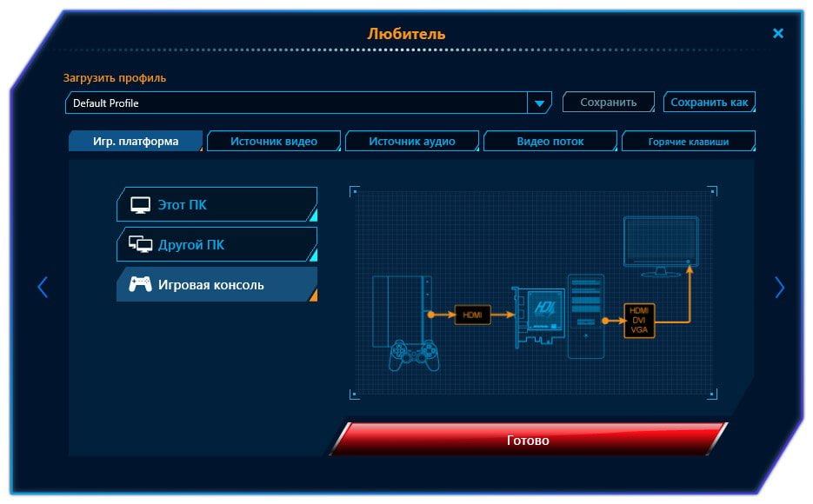This screenshot has width=813, height=504.
Task: Click the red Готово button
Action: pos(528,440)
